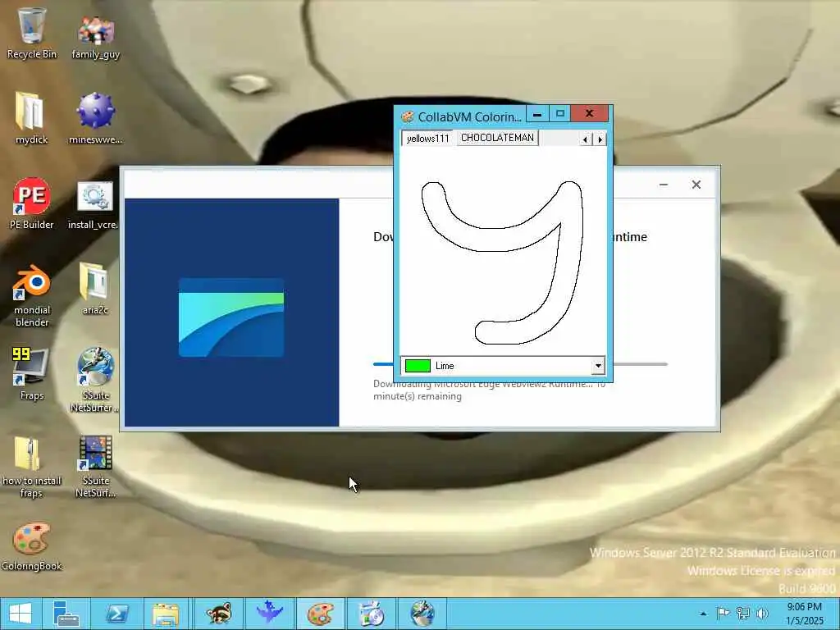Launch ColoringBook desktop icon
Viewport: 840px width, 630px height.
(32, 547)
